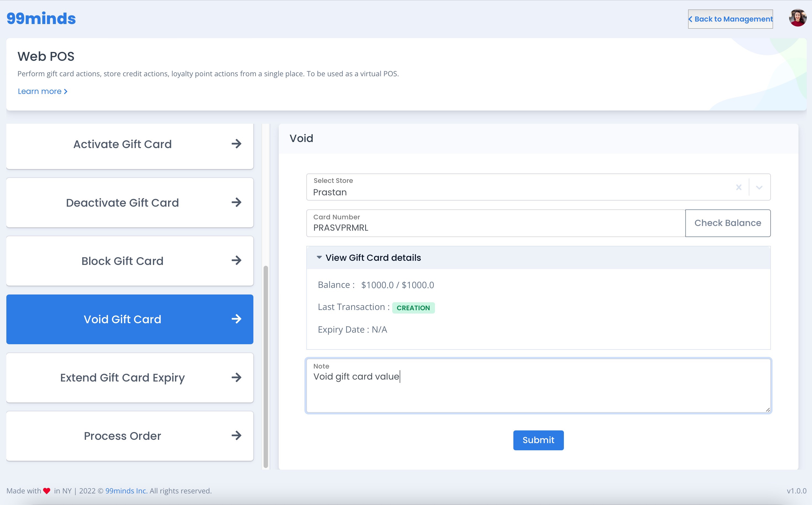Screen dimensions: 812x505
Task: Click into the Note text area
Action: coord(538,386)
